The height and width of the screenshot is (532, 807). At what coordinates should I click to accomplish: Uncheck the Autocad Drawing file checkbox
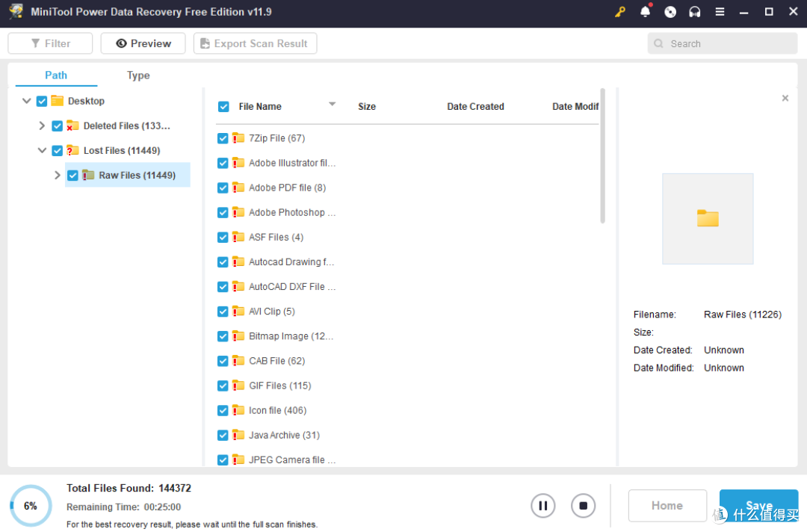(223, 262)
